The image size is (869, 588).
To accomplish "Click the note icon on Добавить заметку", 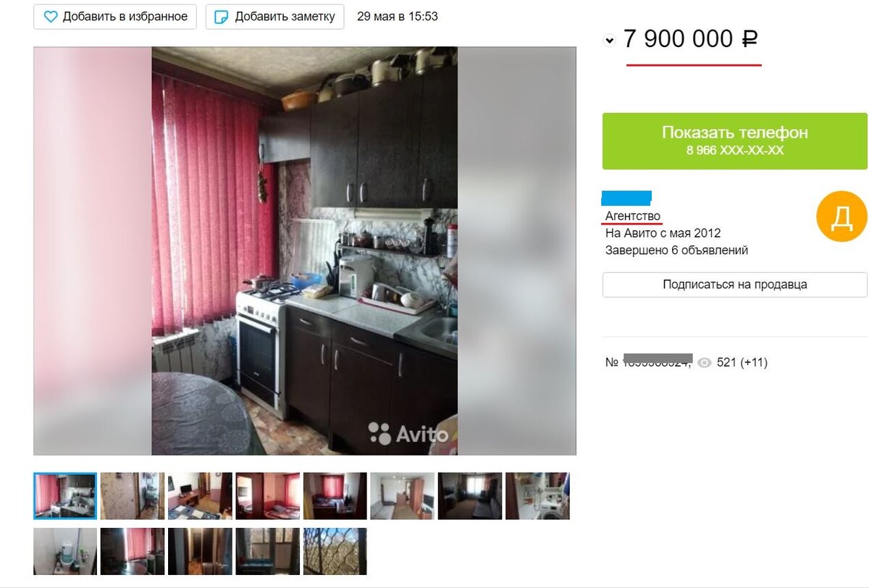I will (222, 17).
